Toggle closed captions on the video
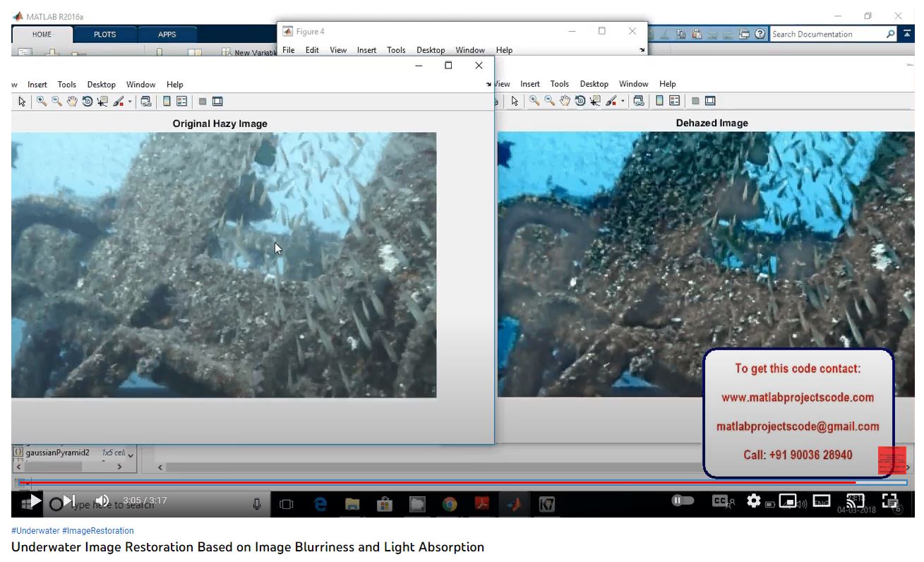Viewport: 924px width, 562px height. (x=720, y=501)
